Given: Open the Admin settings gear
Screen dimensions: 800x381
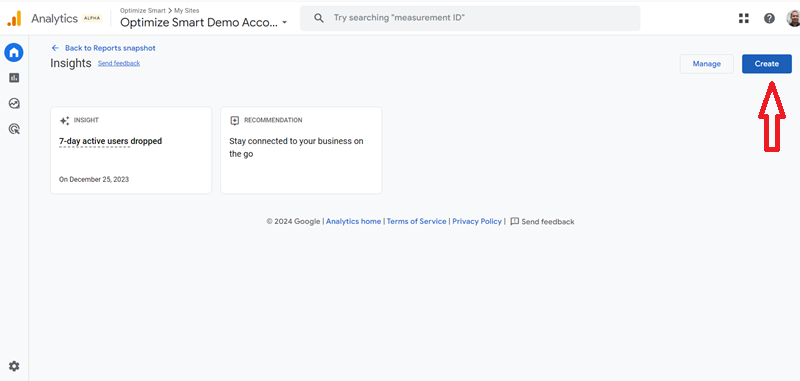Looking at the screenshot, I should [14, 366].
